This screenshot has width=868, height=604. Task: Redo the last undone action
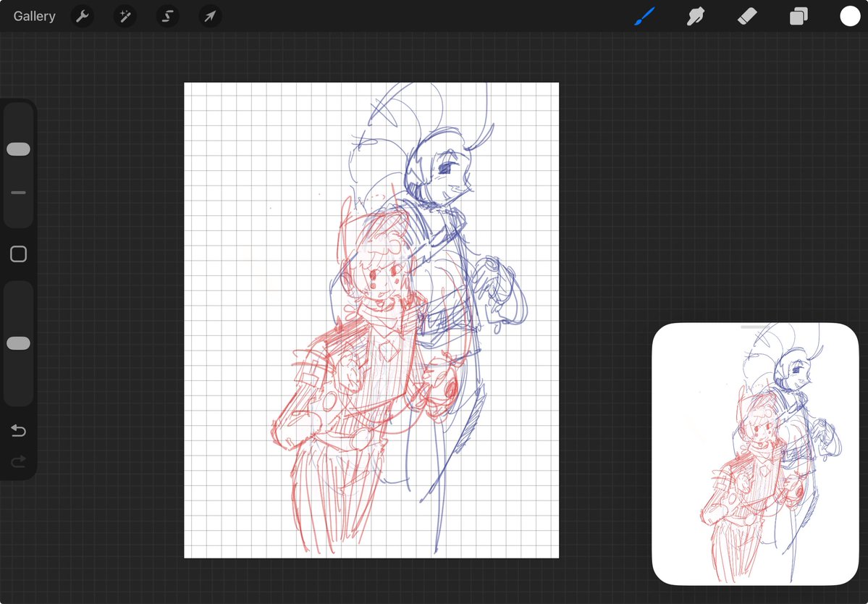[x=18, y=461]
